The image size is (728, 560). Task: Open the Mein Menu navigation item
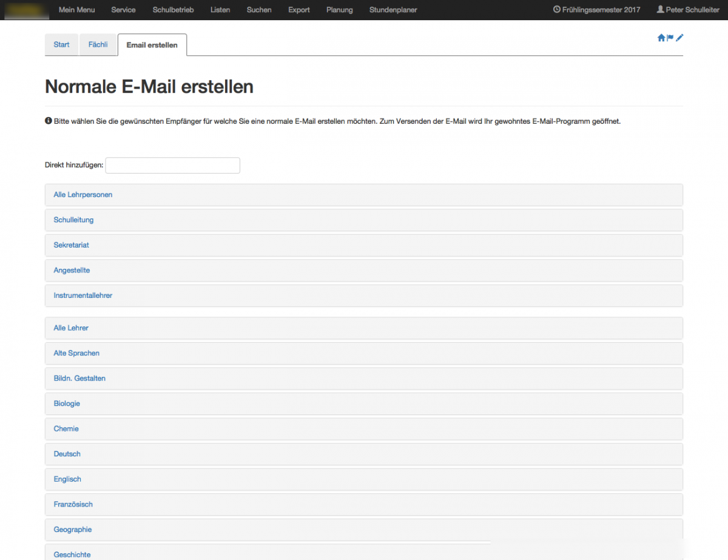point(76,10)
